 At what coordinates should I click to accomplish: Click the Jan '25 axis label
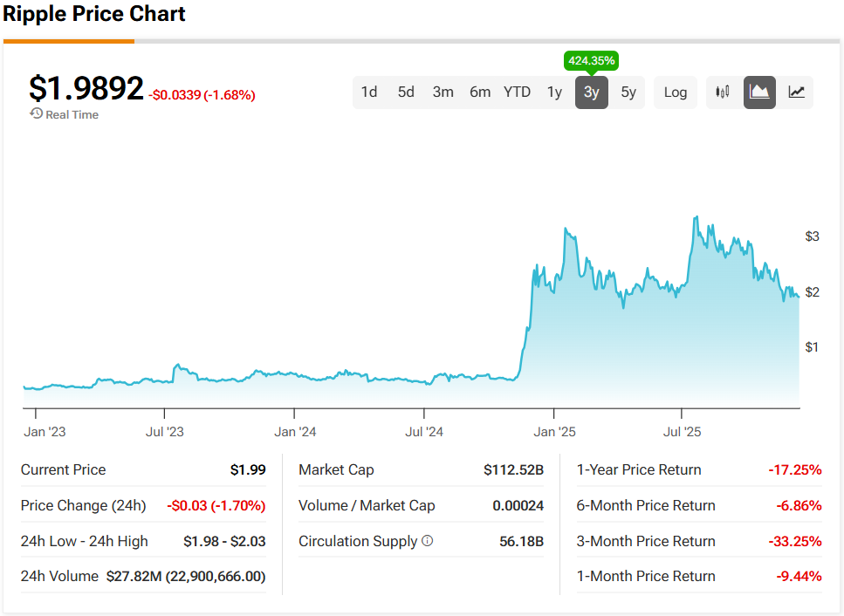(x=555, y=432)
